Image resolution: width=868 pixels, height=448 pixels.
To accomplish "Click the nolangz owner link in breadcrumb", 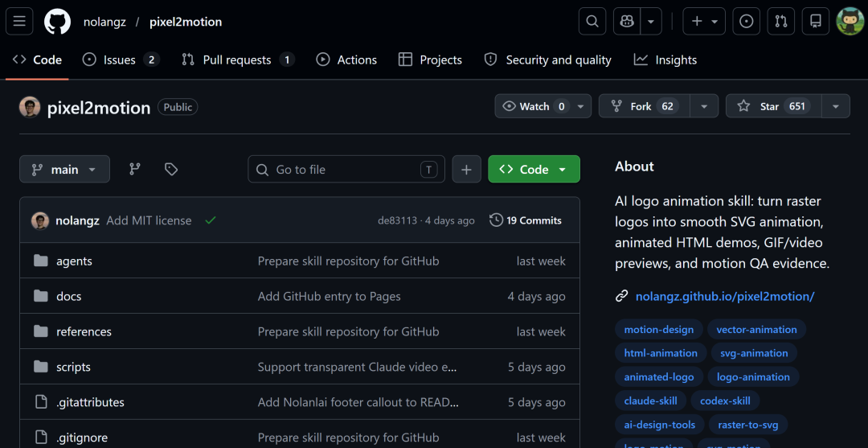I will 104,23.
